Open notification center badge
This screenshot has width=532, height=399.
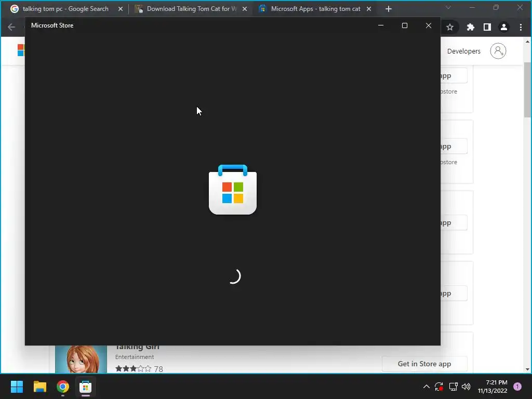(x=517, y=387)
